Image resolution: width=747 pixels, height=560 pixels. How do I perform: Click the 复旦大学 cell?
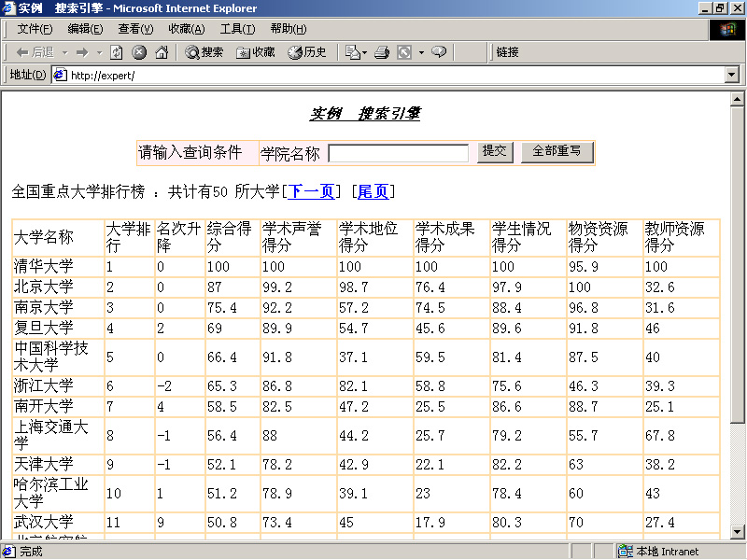coord(58,329)
